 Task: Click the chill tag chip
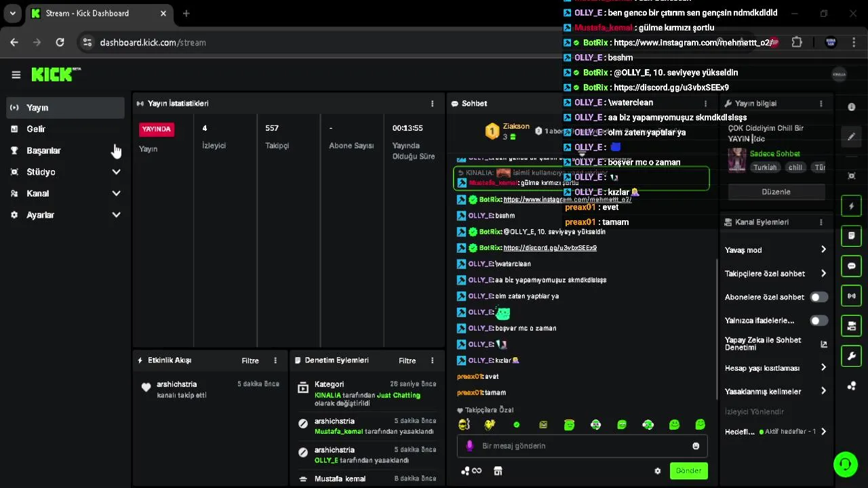coord(795,167)
